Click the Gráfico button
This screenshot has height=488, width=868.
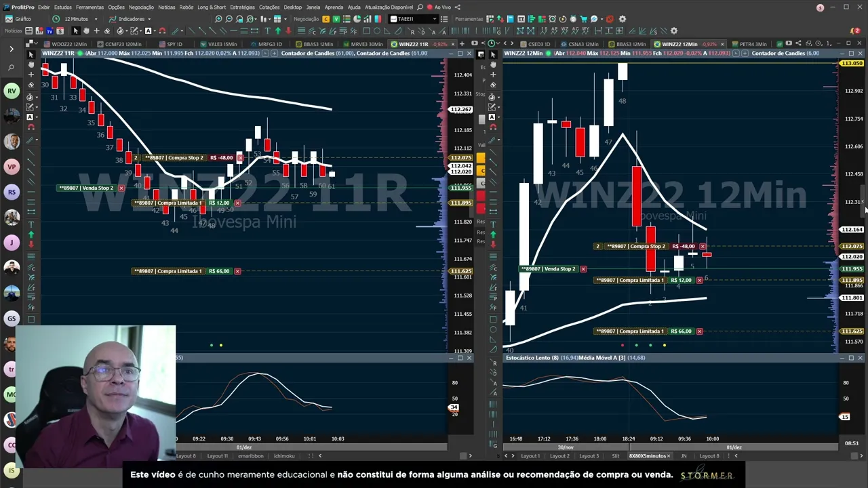click(18, 19)
